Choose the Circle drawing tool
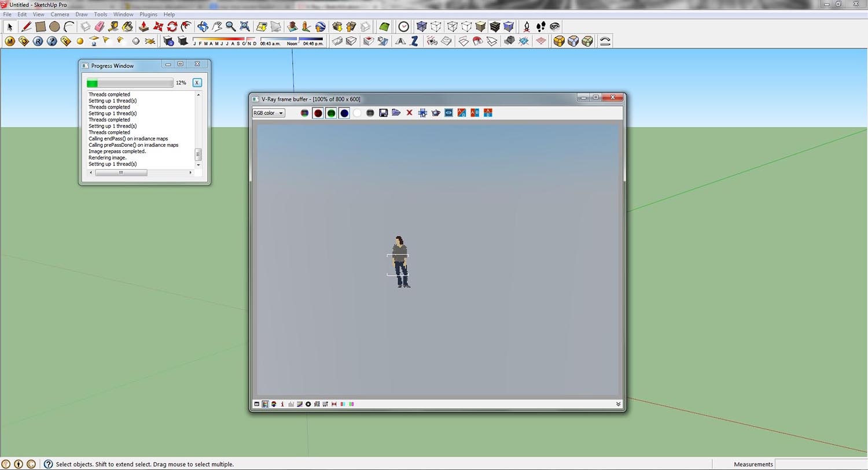Viewport: 868px width, 470px height. (x=54, y=27)
